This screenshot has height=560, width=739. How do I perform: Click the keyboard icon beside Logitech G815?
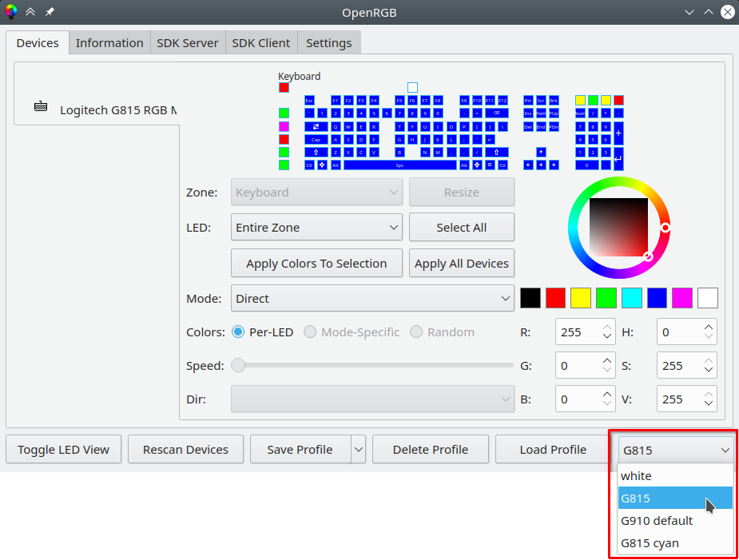(41, 106)
